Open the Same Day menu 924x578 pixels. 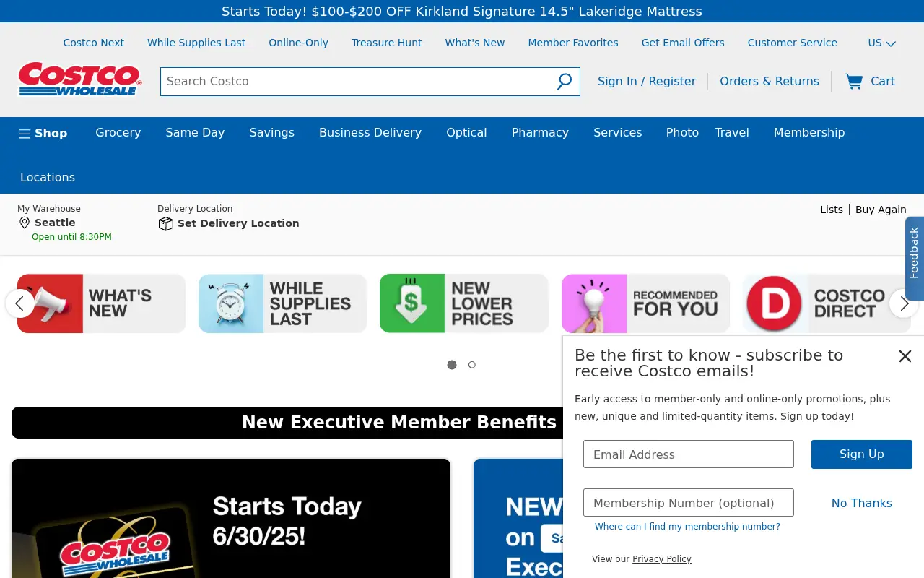(x=195, y=133)
